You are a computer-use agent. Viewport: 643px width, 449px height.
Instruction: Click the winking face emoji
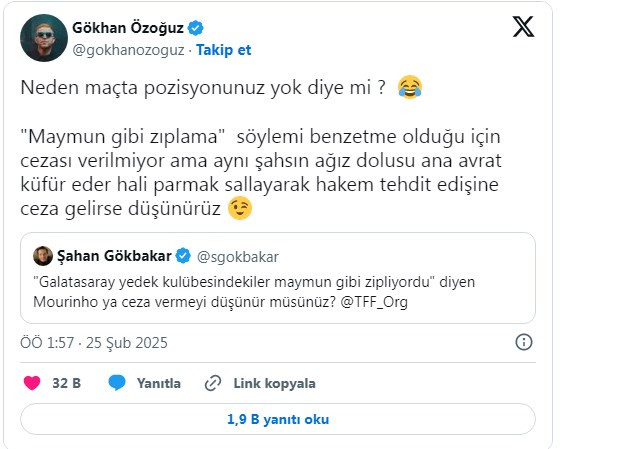[239, 209]
